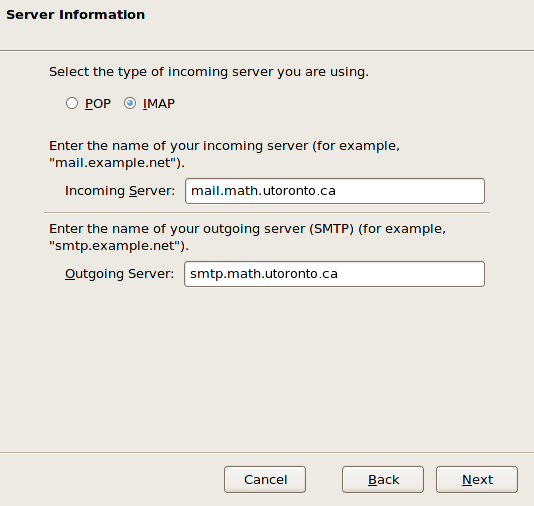Image resolution: width=534 pixels, height=506 pixels.
Task: Click the Incoming Server field label
Action: pos(120,191)
